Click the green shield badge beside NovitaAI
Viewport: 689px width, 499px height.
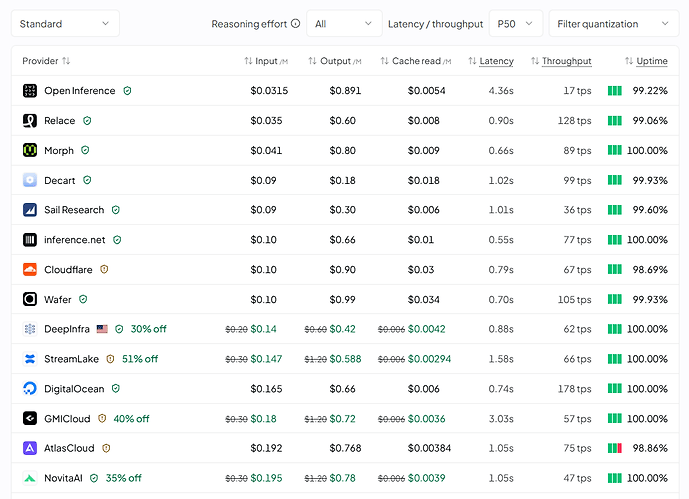[x=94, y=478]
